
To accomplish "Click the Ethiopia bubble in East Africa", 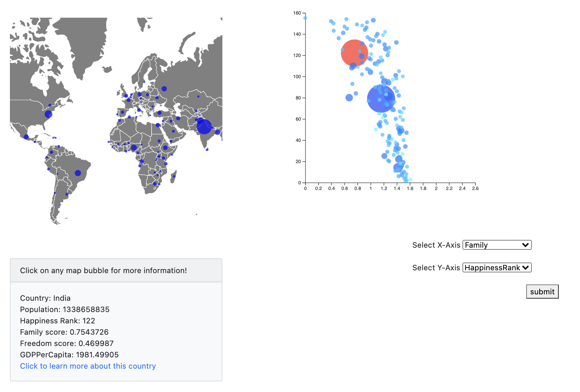I will (x=165, y=148).
